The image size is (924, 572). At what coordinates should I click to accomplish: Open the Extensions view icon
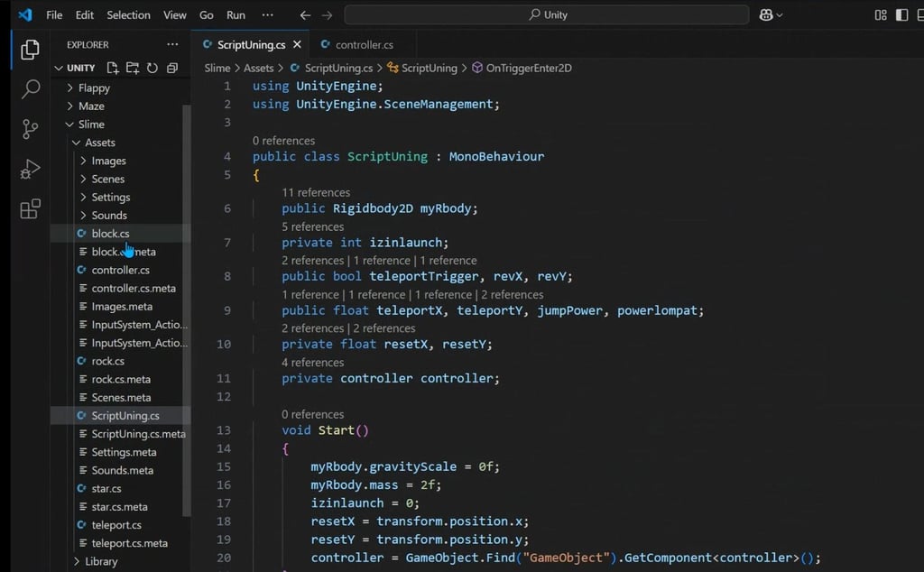coord(30,208)
